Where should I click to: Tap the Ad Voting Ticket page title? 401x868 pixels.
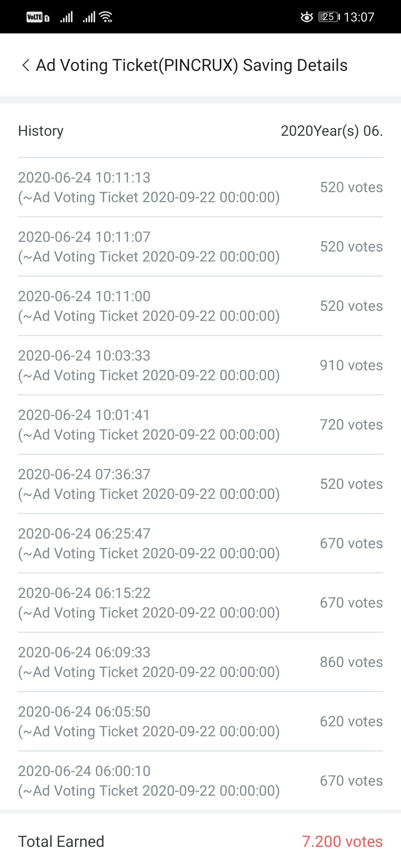click(x=192, y=65)
